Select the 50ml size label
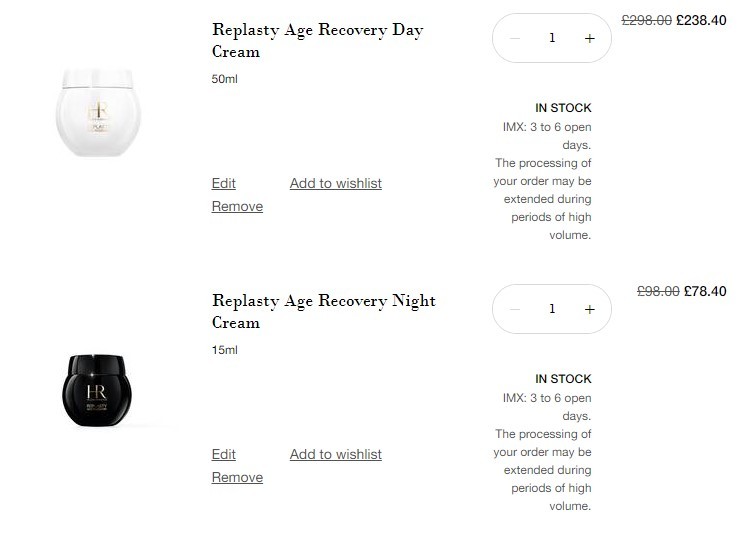This screenshot has height=540, width=756. pyautogui.click(x=225, y=79)
